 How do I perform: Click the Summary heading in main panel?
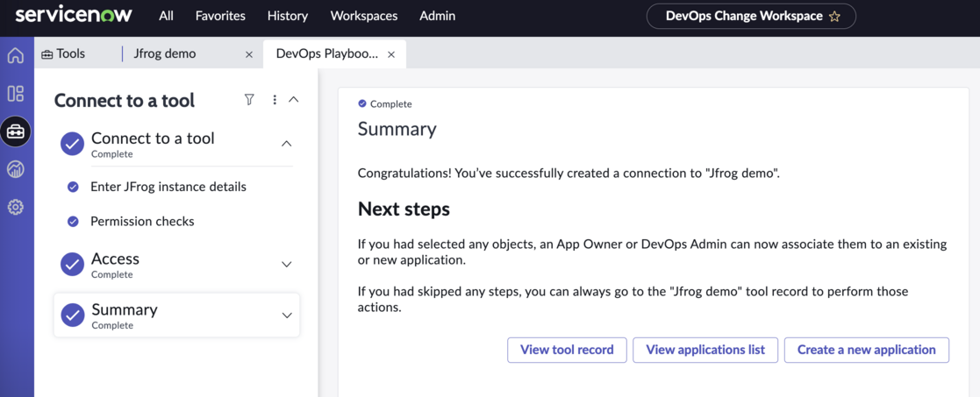pyautogui.click(x=397, y=129)
